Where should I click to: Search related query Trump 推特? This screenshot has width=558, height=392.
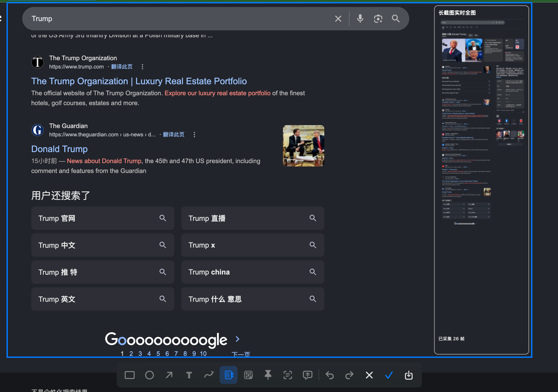tap(102, 272)
